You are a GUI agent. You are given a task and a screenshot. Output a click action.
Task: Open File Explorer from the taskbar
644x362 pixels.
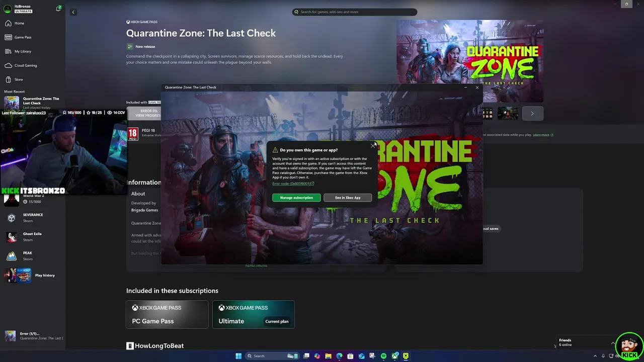point(328,356)
